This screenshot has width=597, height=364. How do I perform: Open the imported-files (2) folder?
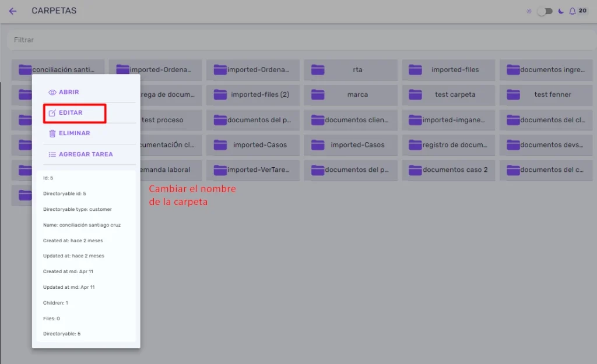(253, 95)
